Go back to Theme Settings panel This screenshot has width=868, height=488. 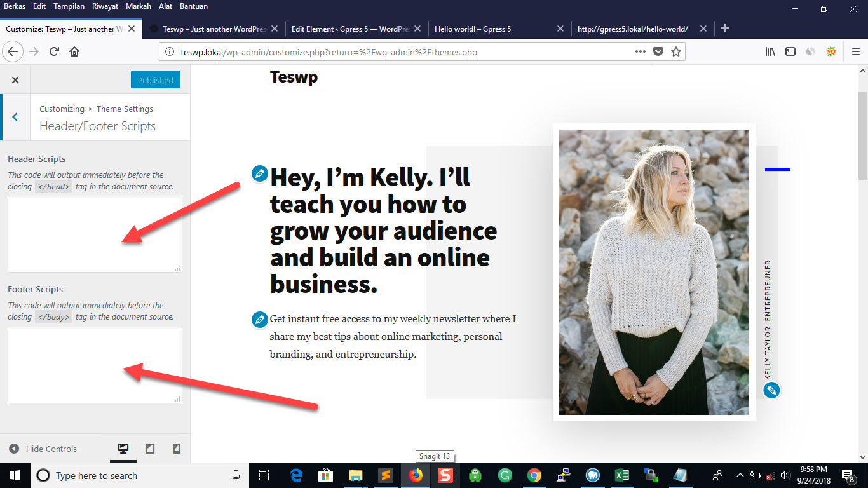(x=15, y=117)
